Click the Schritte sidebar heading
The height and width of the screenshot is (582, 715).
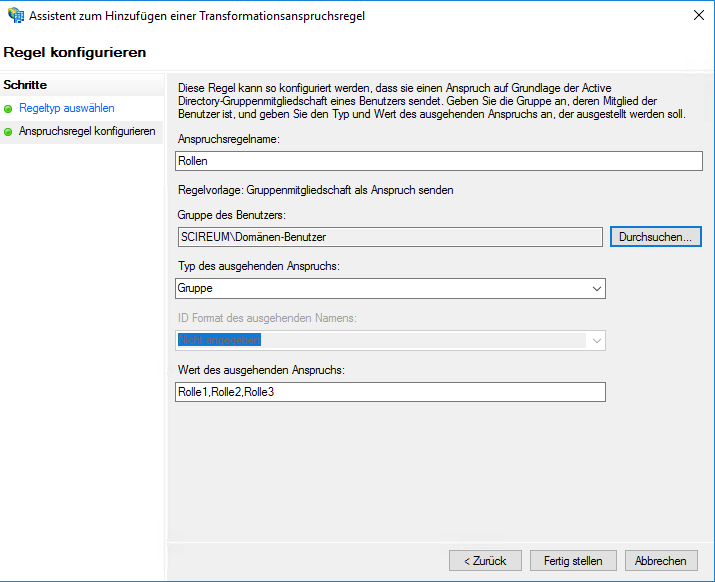pos(26,86)
